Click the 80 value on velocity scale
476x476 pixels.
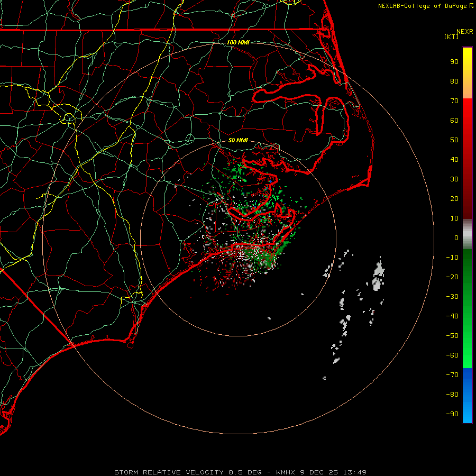(x=454, y=81)
